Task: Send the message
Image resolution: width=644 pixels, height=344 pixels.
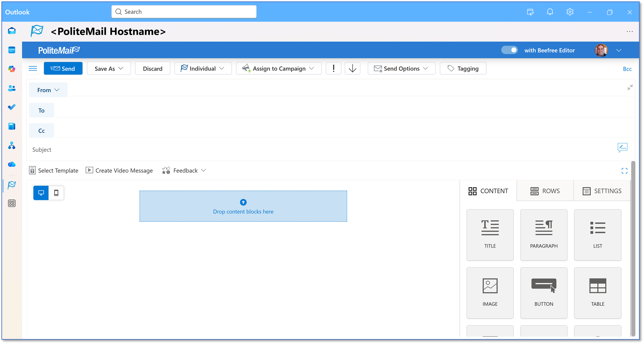Action: (x=63, y=68)
